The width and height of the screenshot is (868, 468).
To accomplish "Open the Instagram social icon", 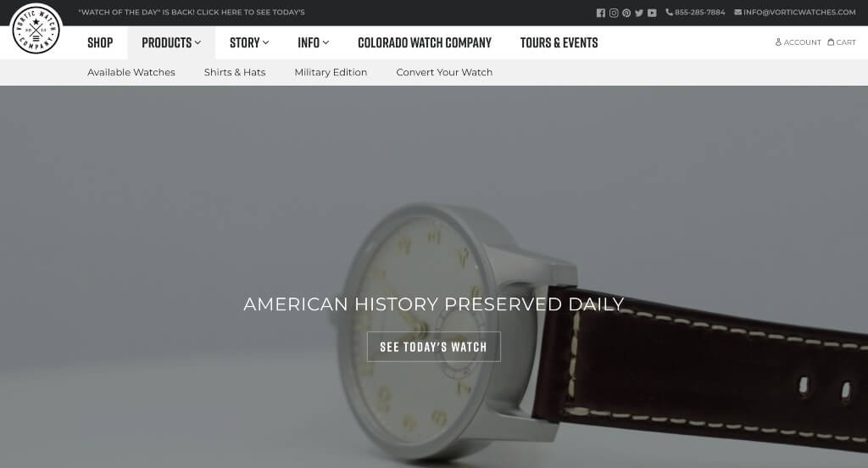I will click(x=614, y=13).
